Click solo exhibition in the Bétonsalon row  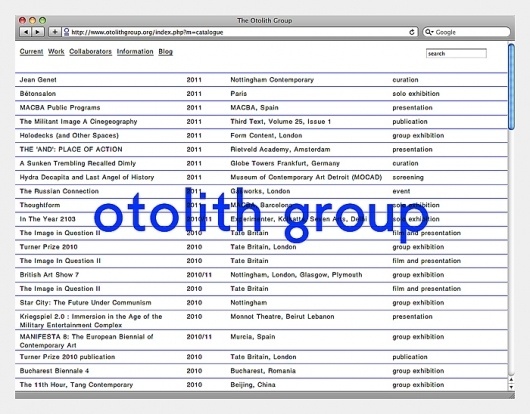[x=416, y=94]
